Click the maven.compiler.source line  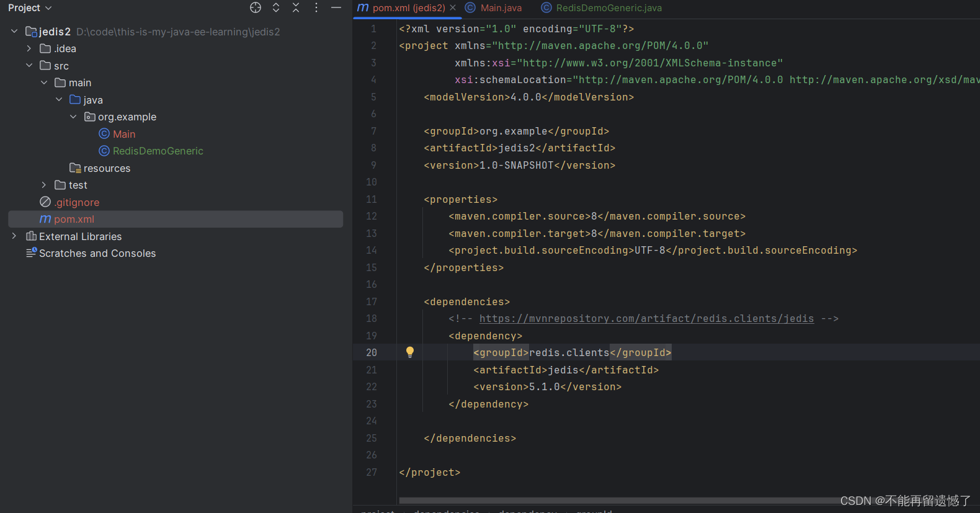(597, 216)
